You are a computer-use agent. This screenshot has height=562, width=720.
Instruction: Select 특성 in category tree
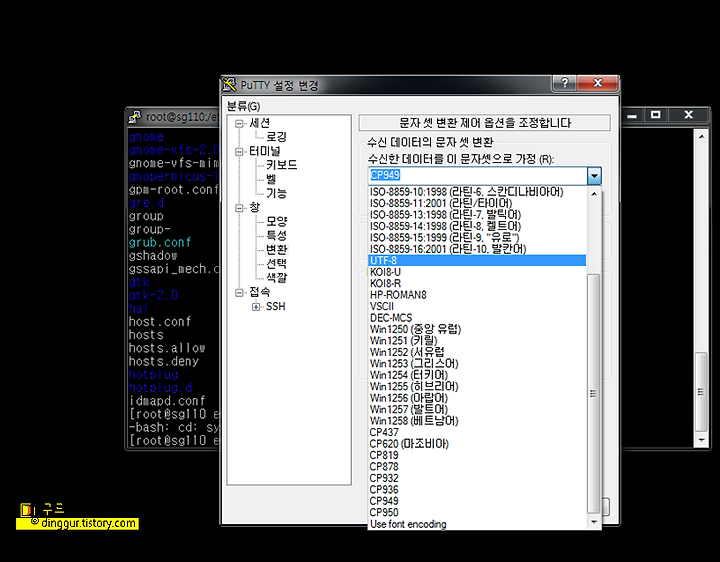click(276, 236)
